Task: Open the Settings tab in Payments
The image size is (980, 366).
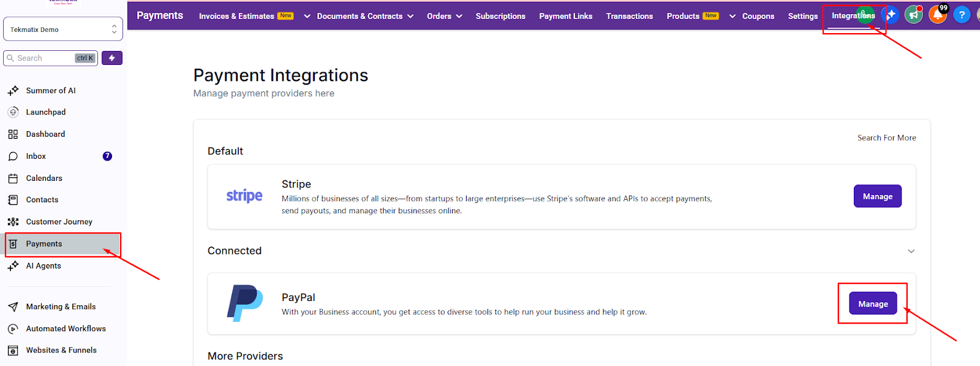Action: (803, 16)
